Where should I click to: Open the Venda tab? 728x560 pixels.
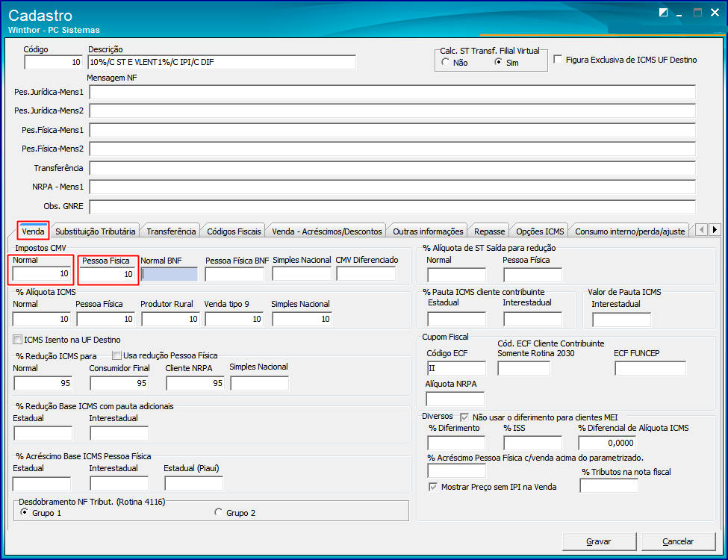coord(33,231)
